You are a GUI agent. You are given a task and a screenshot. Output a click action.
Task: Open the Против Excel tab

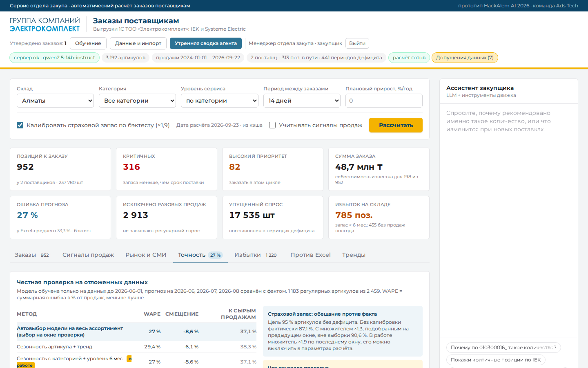310,255
